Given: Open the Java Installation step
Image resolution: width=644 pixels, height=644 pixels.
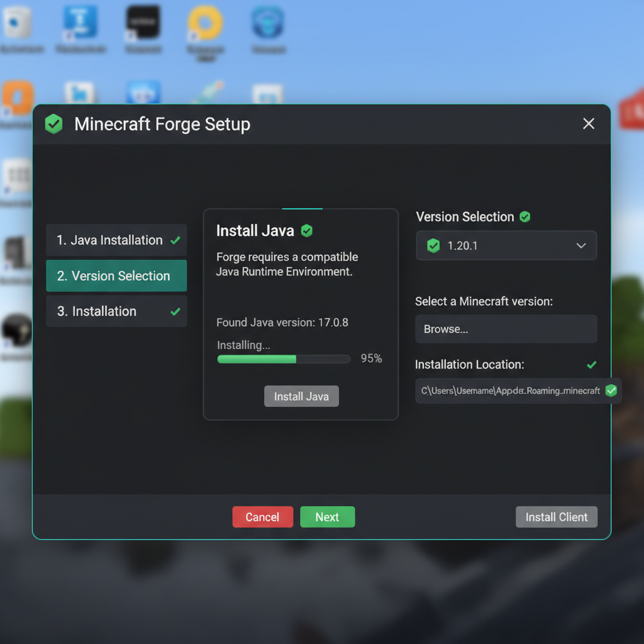Looking at the screenshot, I should click(116, 240).
